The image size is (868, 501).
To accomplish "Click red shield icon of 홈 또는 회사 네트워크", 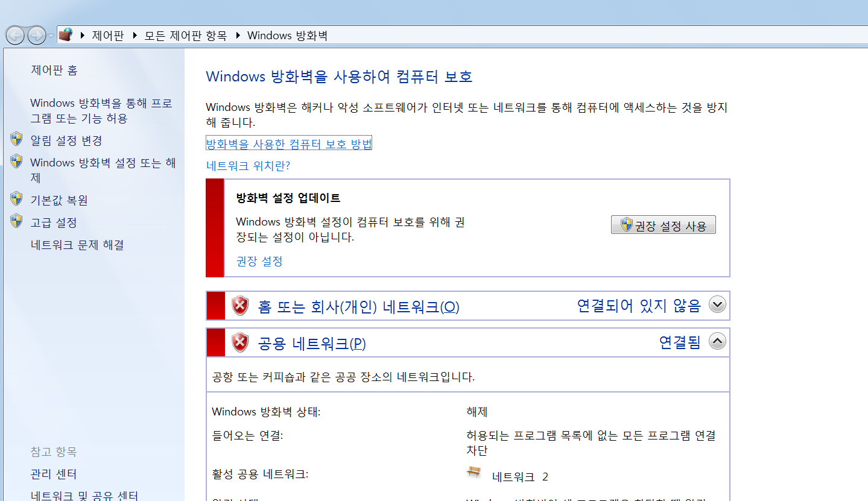I will [240, 306].
